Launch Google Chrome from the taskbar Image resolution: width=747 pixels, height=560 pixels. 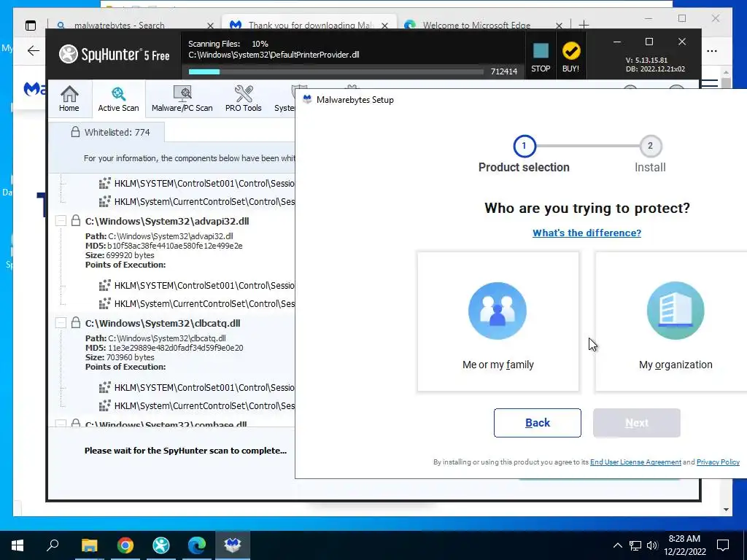pos(125,545)
